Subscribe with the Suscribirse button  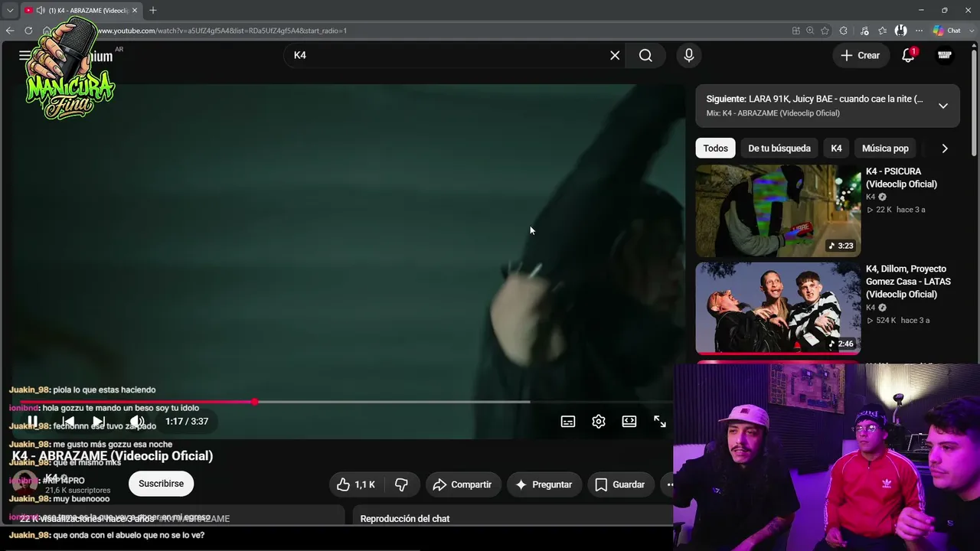(161, 484)
